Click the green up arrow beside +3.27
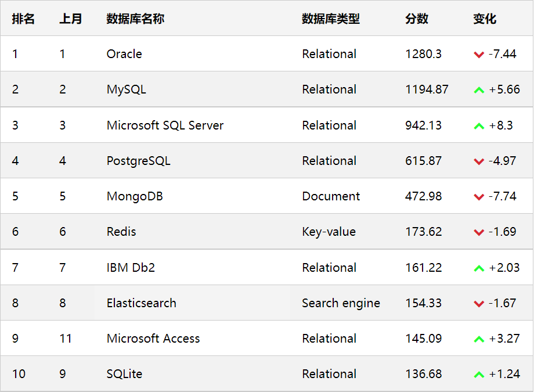This screenshot has height=392, width=534. [x=479, y=339]
